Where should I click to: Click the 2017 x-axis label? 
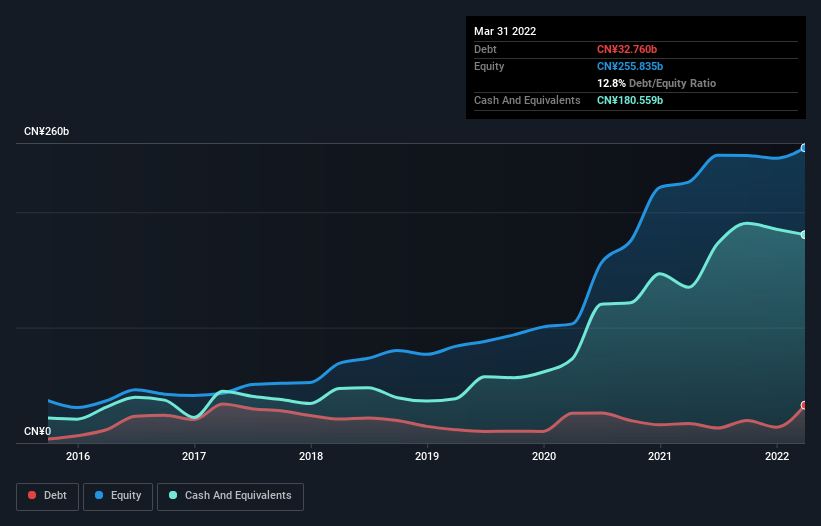[x=194, y=456]
